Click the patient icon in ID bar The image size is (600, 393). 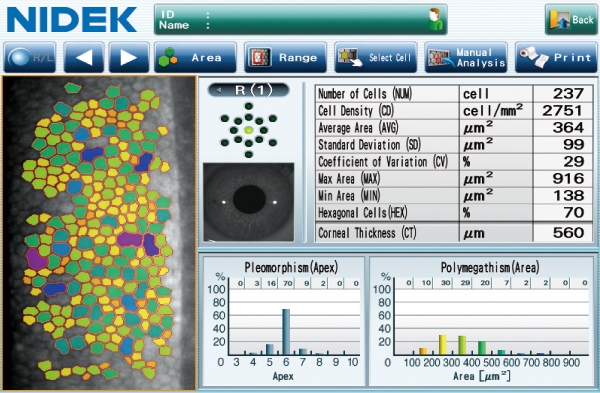pos(435,20)
